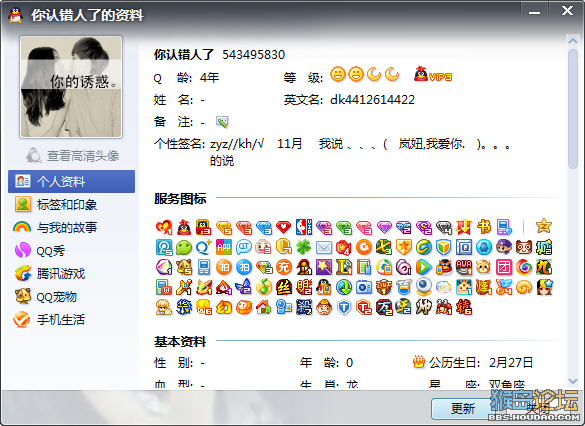Click the red 糖 service icon

464,307
